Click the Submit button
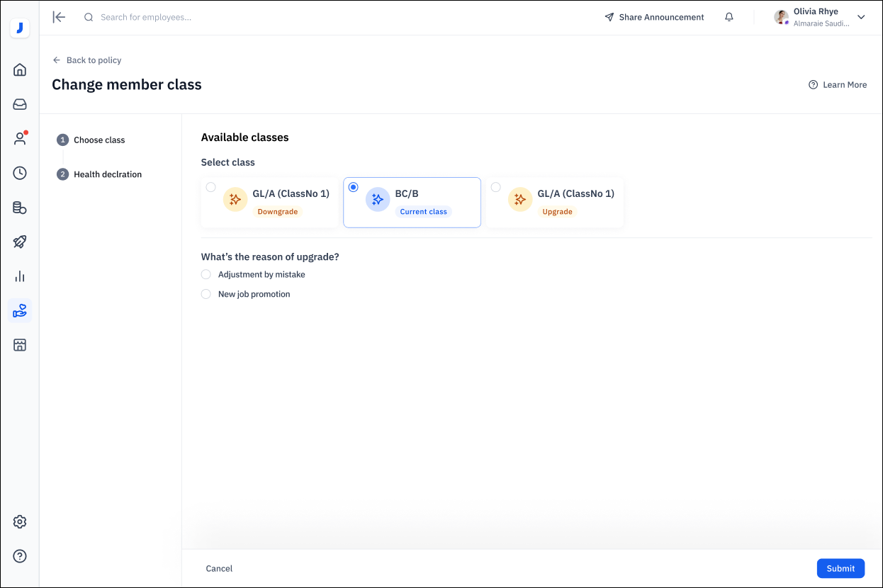 (840, 568)
